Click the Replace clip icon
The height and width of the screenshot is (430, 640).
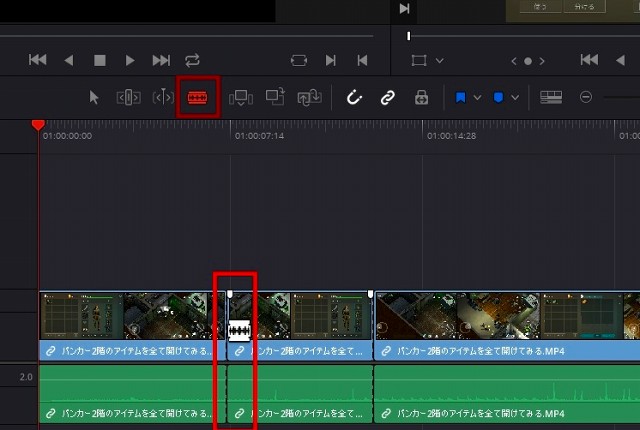coord(309,97)
